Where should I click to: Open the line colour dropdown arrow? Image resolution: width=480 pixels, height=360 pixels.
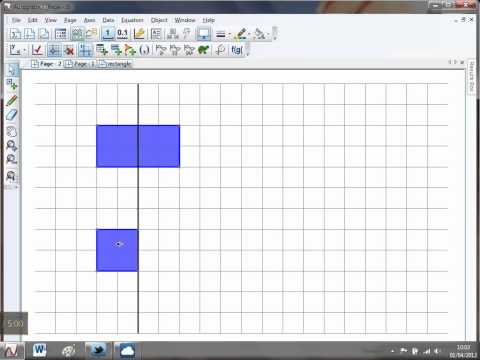[x=249, y=34]
